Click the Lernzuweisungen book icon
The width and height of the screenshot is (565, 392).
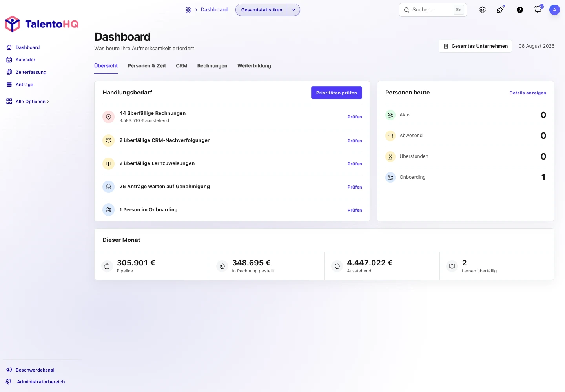click(x=109, y=163)
